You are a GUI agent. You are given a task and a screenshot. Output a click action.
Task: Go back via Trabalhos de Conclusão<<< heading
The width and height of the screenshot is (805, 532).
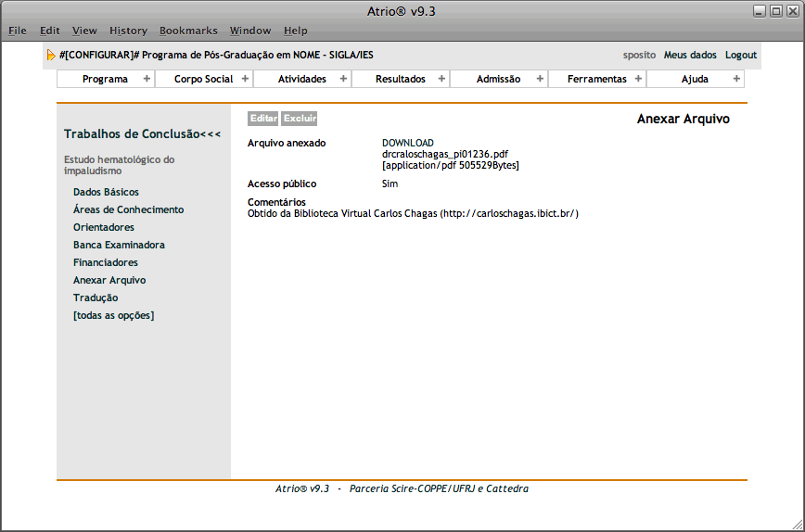click(142, 134)
